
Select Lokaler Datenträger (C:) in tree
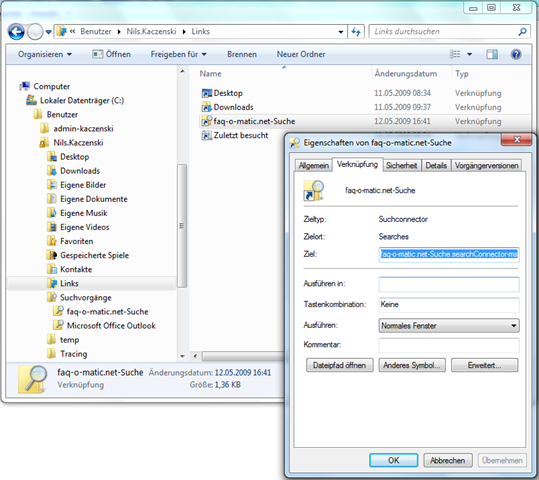(75, 100)
